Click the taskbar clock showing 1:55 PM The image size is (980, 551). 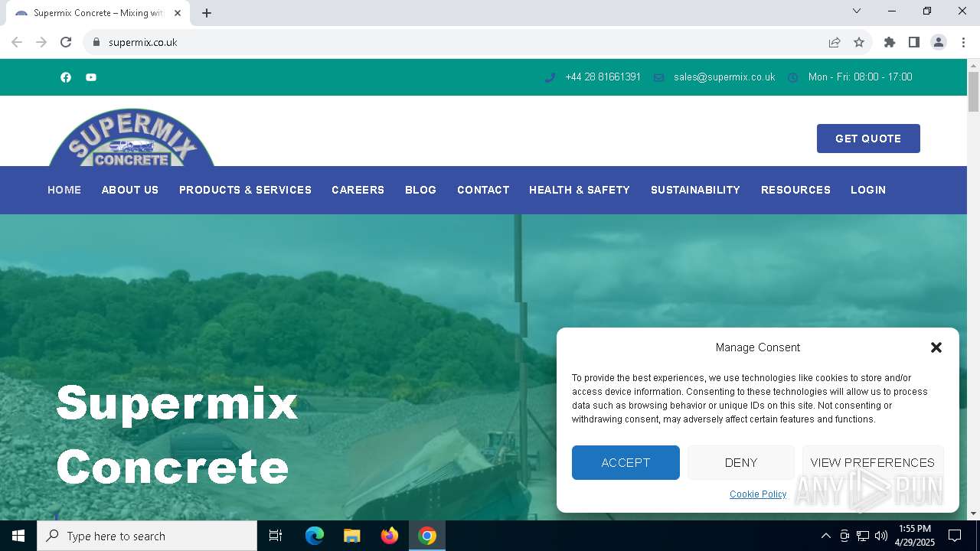915,536
